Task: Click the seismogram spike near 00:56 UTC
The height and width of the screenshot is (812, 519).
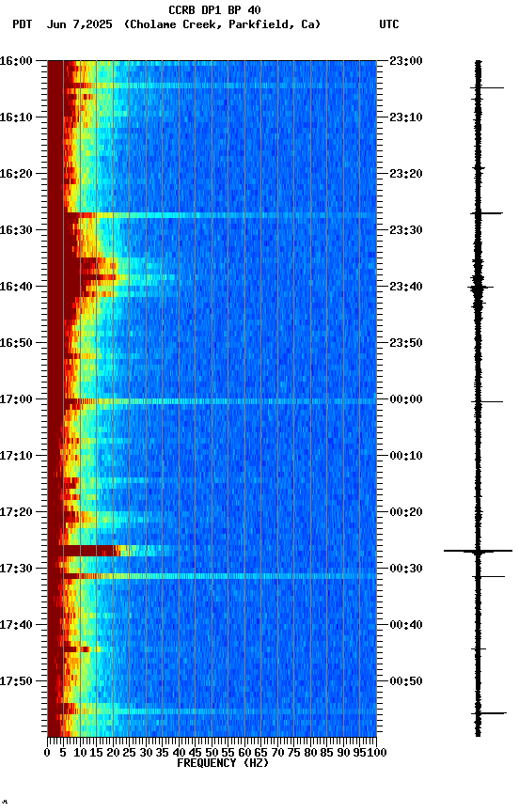Action: tap(488, 713)
